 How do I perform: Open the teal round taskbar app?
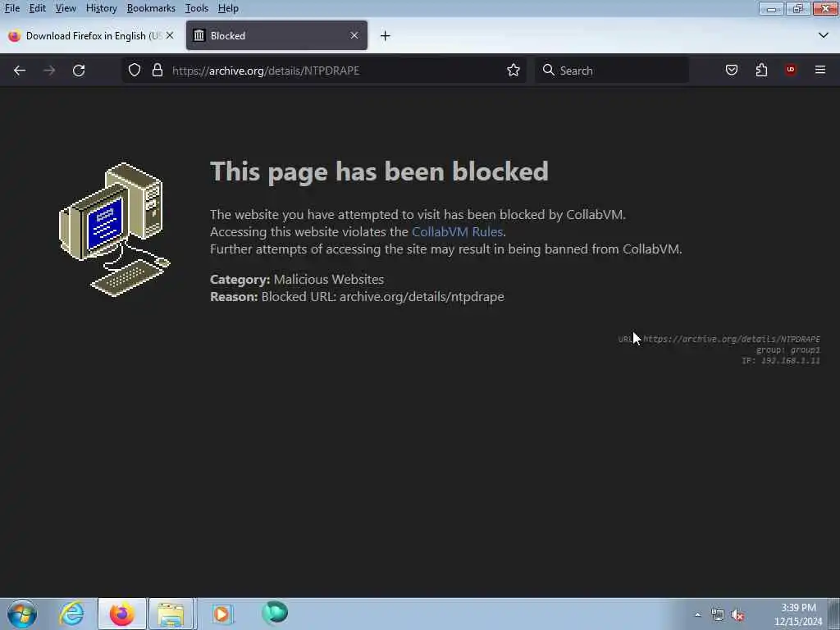[275, 613]
